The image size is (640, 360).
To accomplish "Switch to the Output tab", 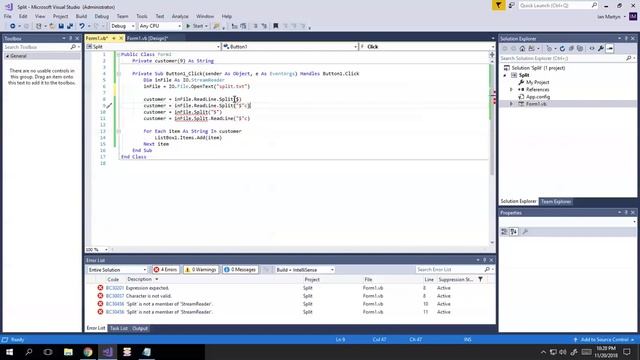I will (x=140, y=328).
